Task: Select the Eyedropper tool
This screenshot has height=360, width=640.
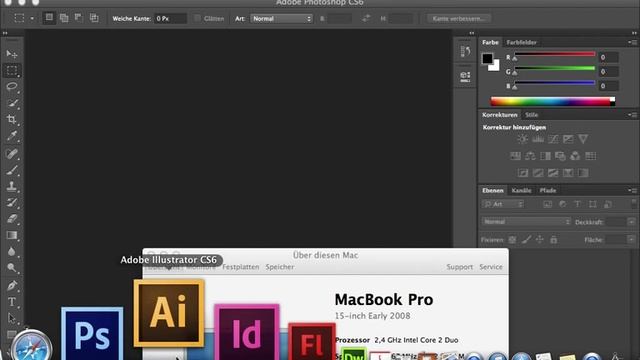Action: point(12,136)
